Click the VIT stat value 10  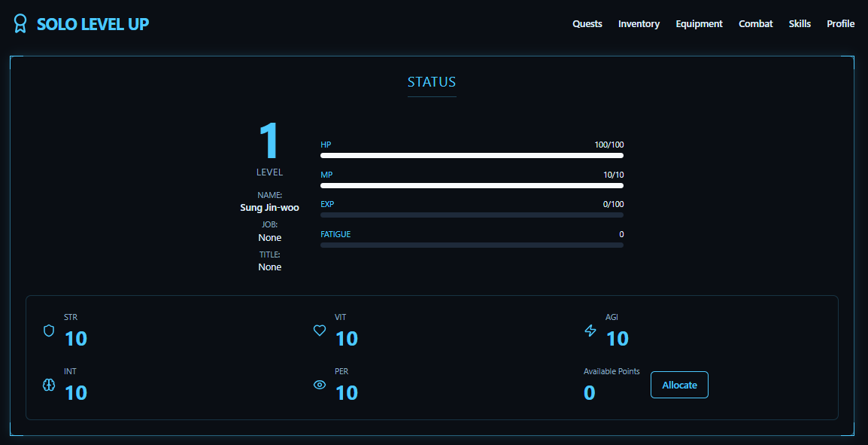[x=347, y=339]
